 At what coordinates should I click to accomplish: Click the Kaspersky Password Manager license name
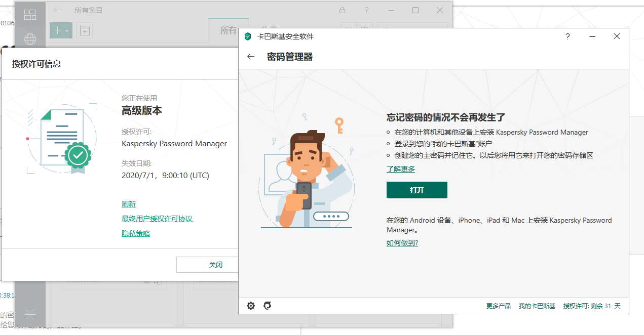(x=174, y=144)
